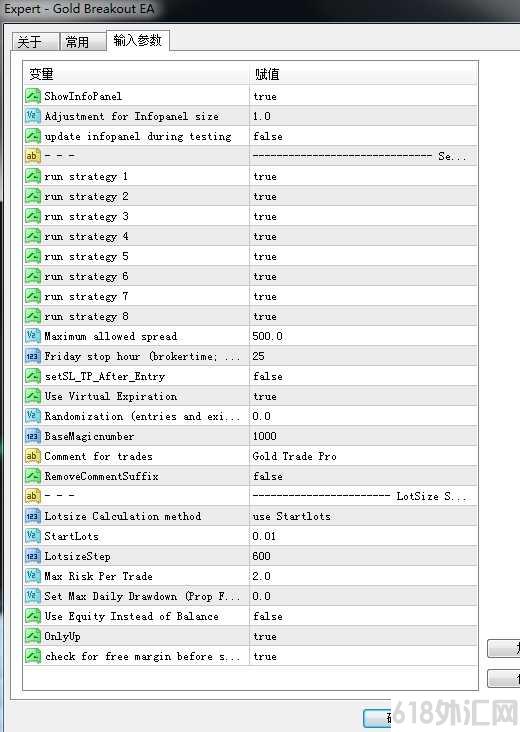
Task: Toggle Use Virtual Expiration value
Action: pyautogui.click(x=363, y=396)
